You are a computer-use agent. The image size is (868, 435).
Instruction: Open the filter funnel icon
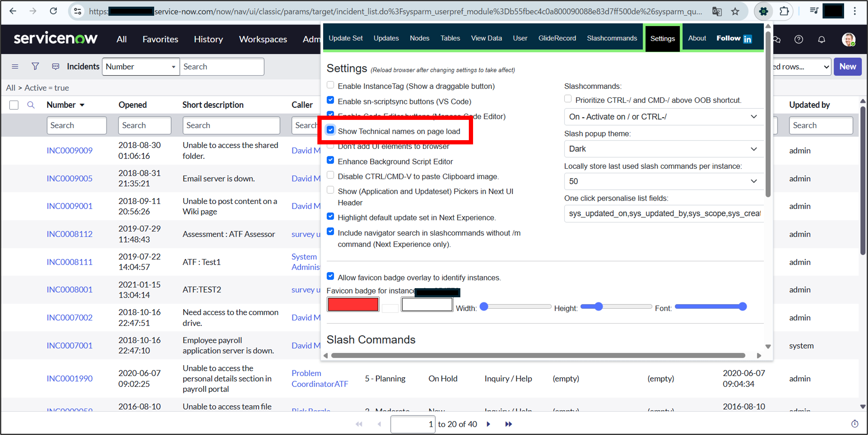[x=35, y=66]
